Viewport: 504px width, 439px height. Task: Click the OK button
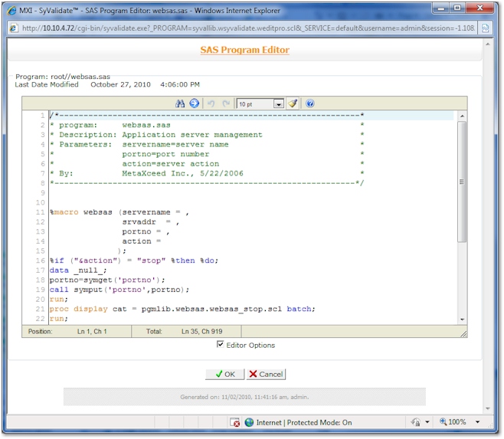point(224,375)
